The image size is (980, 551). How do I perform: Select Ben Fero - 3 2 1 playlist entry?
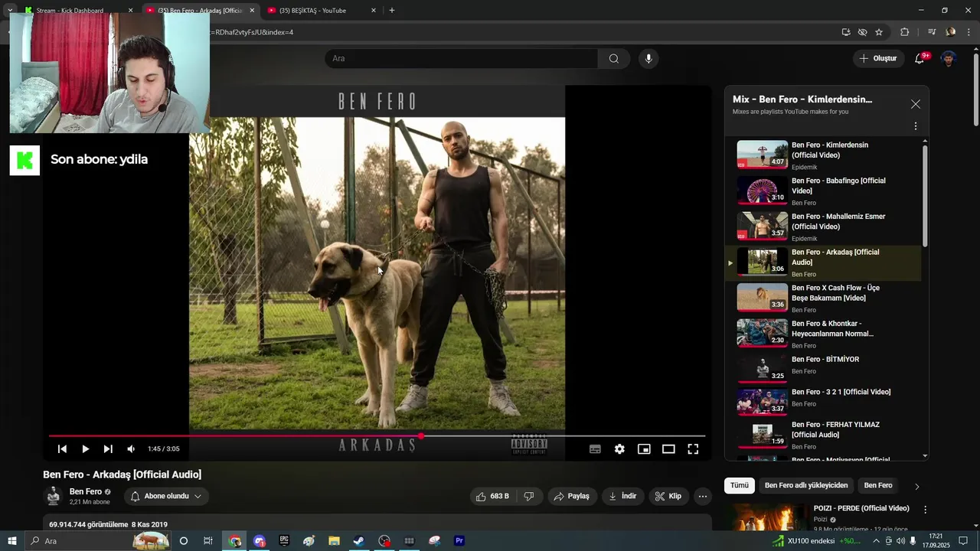point(823,401)
